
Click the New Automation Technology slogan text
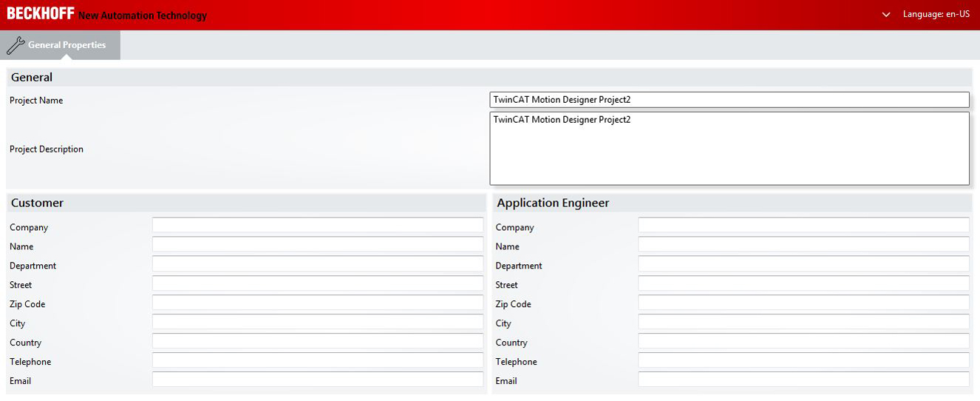[x=143, y=16]
